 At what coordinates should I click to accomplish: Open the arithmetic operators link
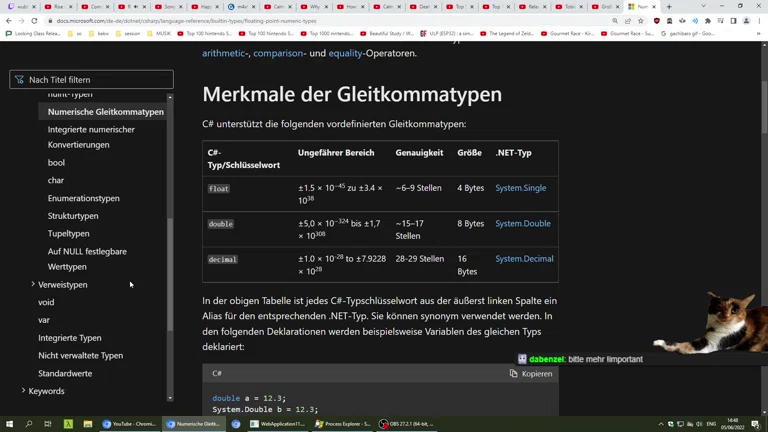[x=224, y=53]
